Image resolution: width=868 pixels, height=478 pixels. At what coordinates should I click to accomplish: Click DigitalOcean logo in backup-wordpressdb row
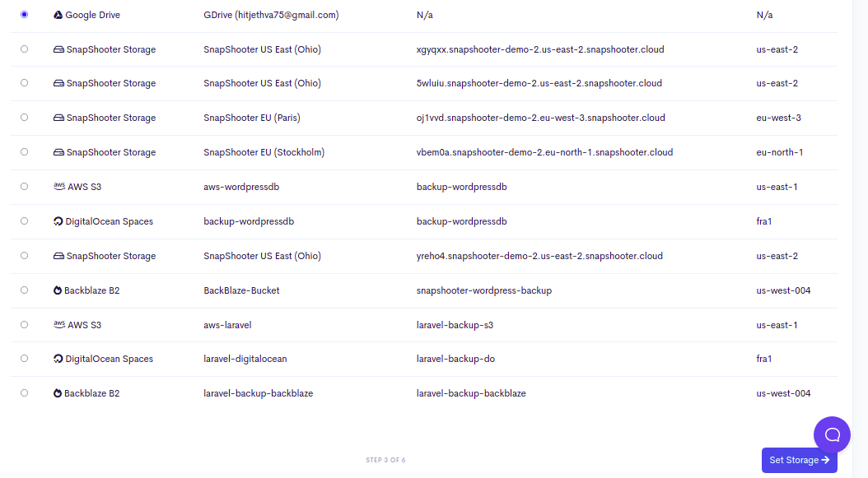click(58, 221)
